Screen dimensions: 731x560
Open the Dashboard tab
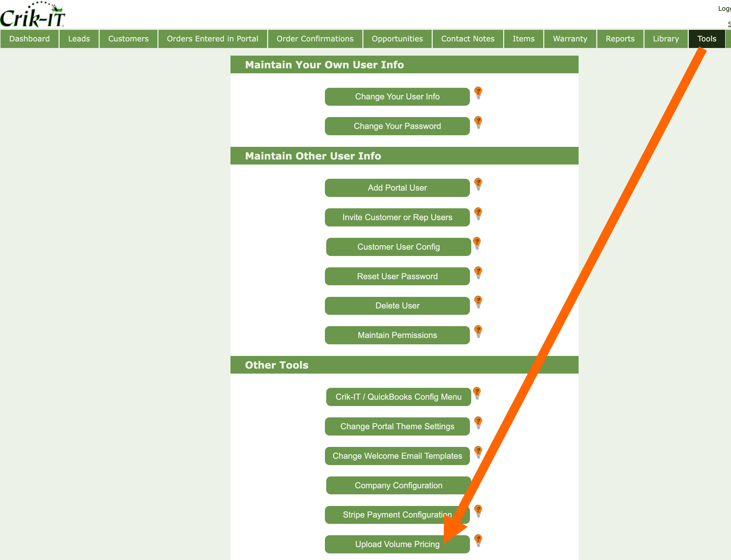tap(29, 39)
